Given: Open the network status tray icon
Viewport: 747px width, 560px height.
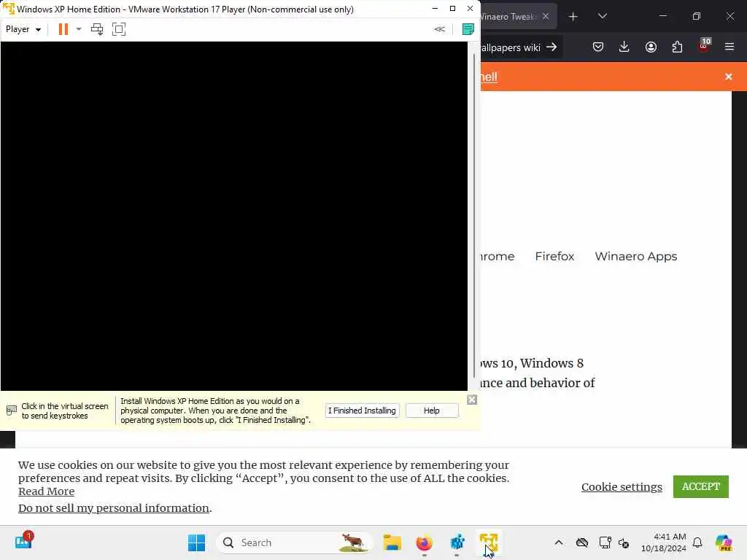Looking at the screenshot, I should 605,542.
